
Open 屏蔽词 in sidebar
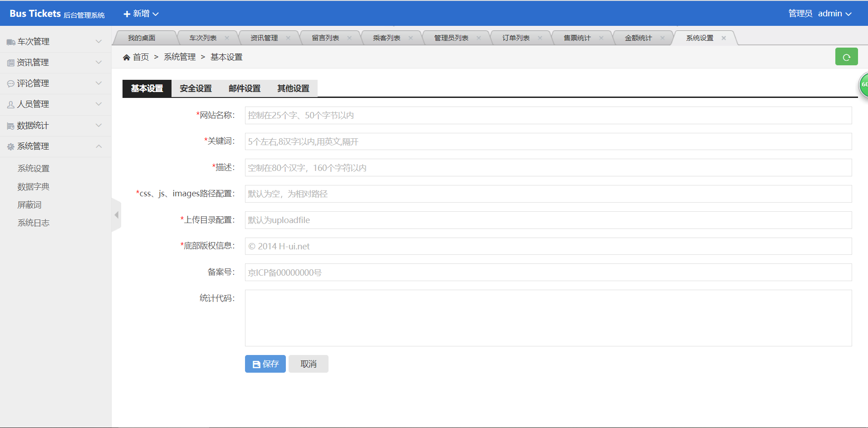point(29,205)
